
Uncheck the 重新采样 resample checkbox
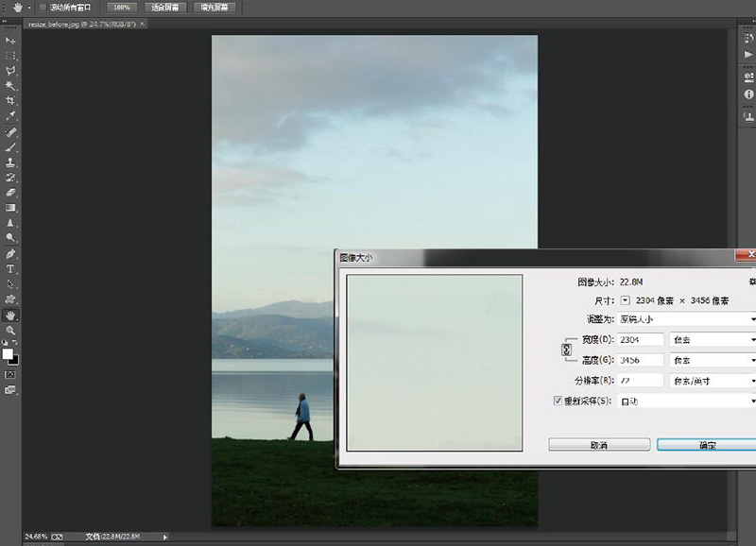[x=558, y=401]
